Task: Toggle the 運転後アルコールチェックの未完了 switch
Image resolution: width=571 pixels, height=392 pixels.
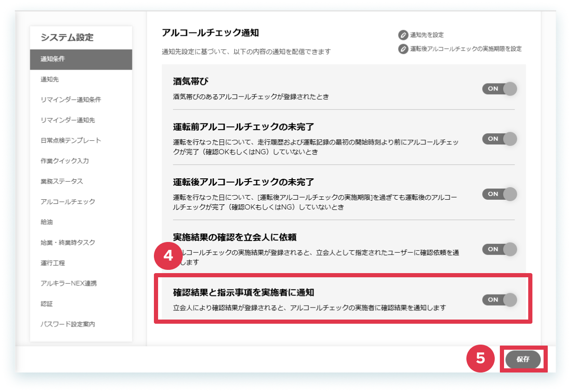Action: click(499, 194)
